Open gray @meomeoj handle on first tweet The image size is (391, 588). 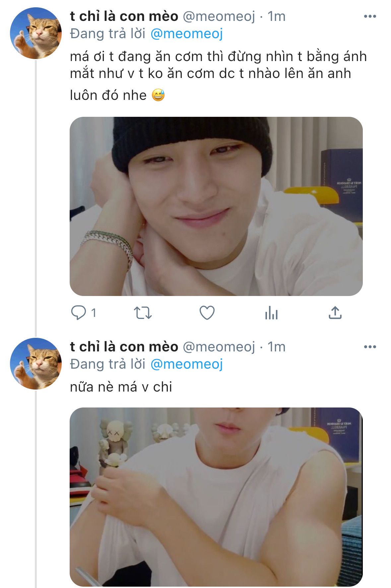pyautogui.click(x=219, y=16)
